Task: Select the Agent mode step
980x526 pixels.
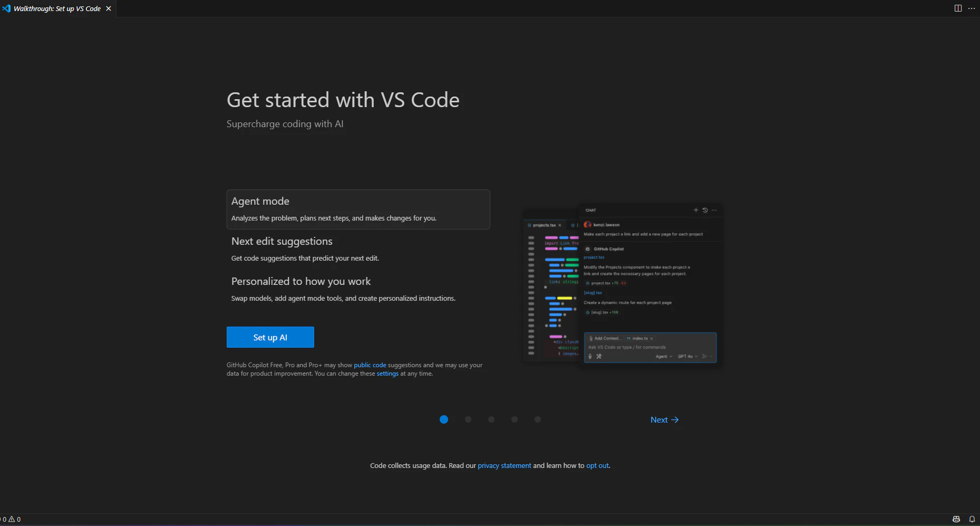Action: (358, 209)
